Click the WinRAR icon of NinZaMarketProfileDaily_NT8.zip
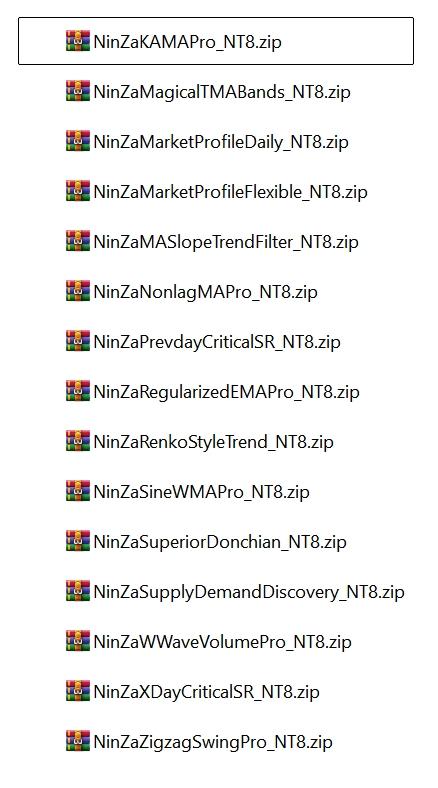The width and height of the screenshot is (438, 788). (78, 141)
